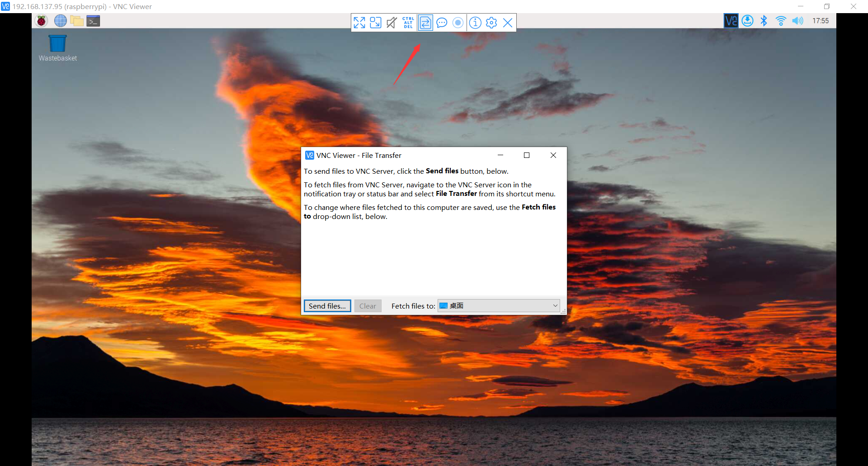Toggle the muted speaker icon in VNC toolbar
This screenshot has height=466, width=868.
pyautogui.click(x=392, y=23)
